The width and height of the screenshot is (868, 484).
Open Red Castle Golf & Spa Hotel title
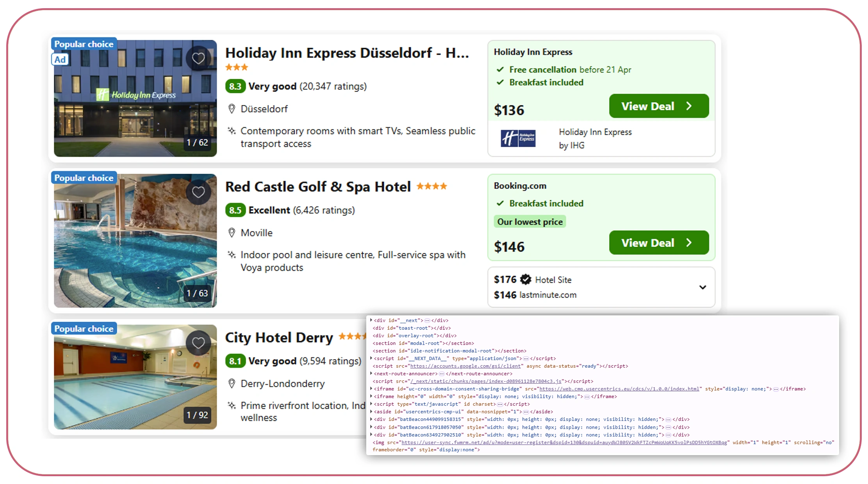318,187
